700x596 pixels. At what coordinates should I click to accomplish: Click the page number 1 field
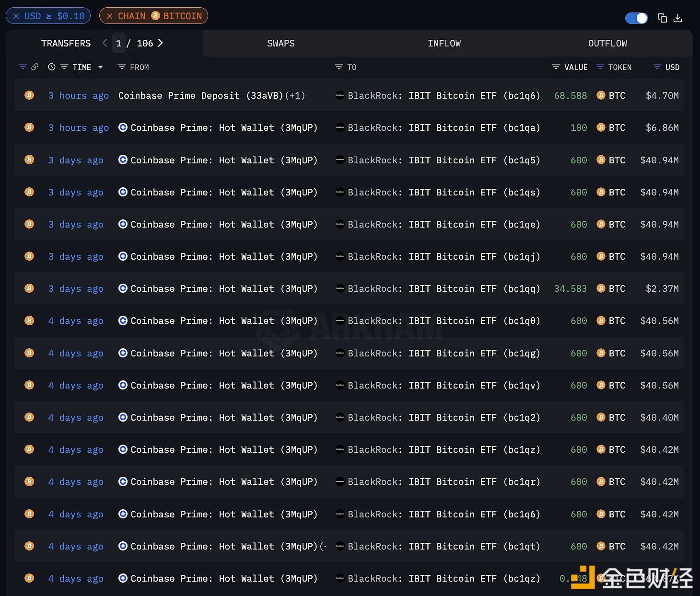119,44
